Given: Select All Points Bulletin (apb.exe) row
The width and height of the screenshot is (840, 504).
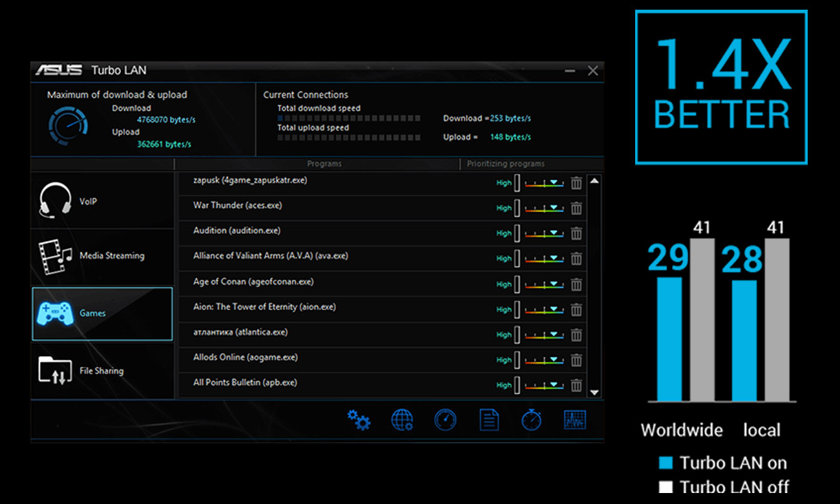Looking at the screenshot, I should click(381, 386).
